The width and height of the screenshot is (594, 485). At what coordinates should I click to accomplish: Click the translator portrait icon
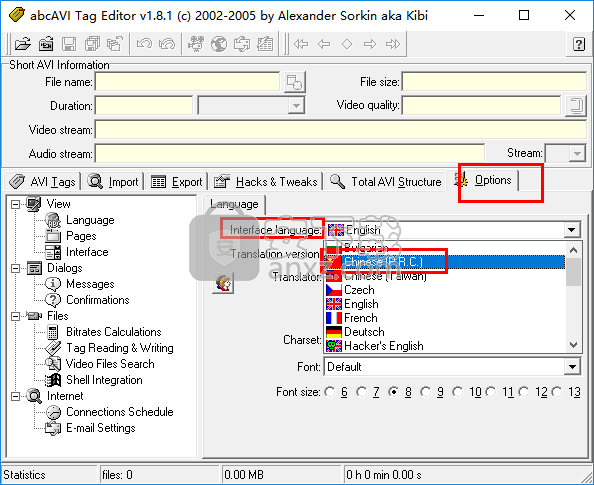[x=223, y=283]
